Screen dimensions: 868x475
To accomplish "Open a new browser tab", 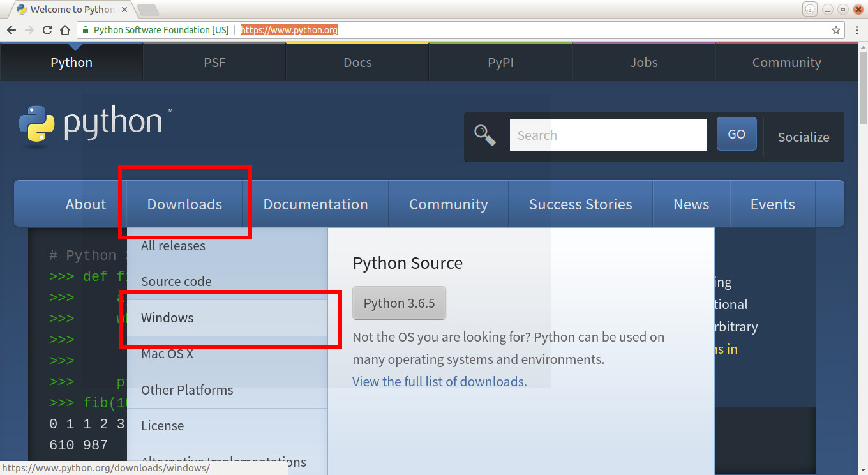I will point(147,10).
